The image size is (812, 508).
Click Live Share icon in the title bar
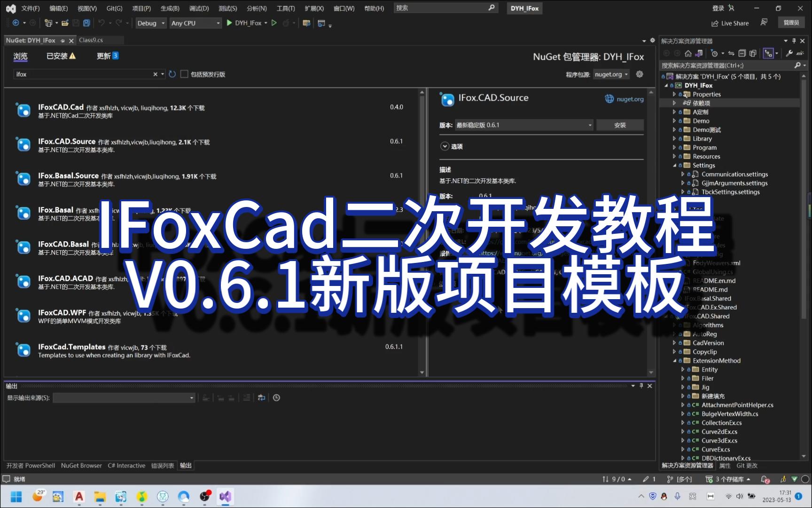730,23
